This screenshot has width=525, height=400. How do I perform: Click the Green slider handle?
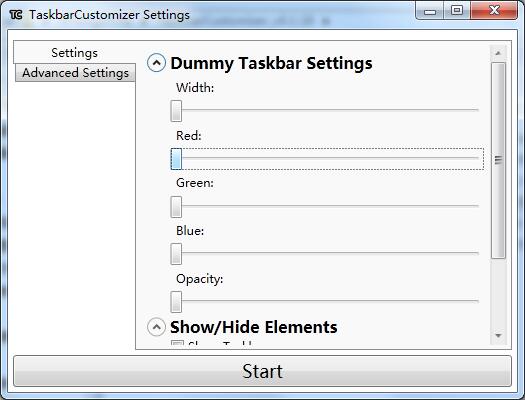(x=176, y=207)
